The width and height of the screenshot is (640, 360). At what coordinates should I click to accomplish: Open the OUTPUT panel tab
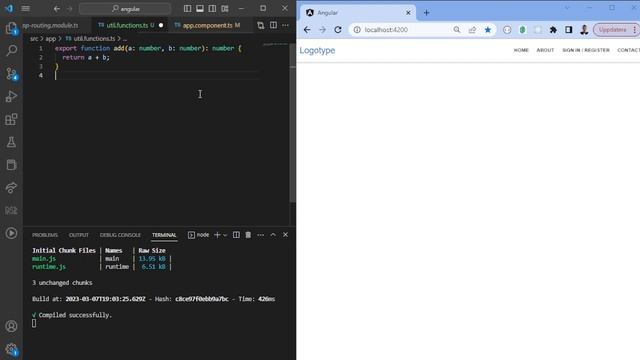tap(79, 235)
